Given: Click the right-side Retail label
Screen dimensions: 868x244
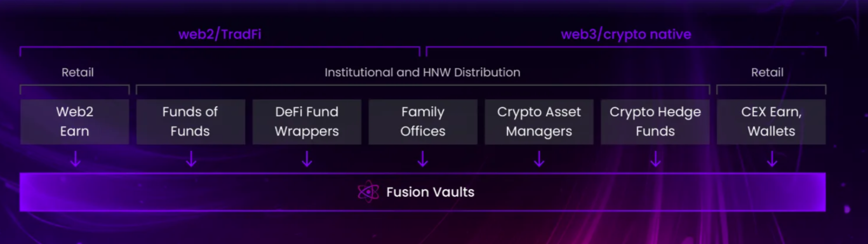Looking at the screenshot, I should point(767,72).
